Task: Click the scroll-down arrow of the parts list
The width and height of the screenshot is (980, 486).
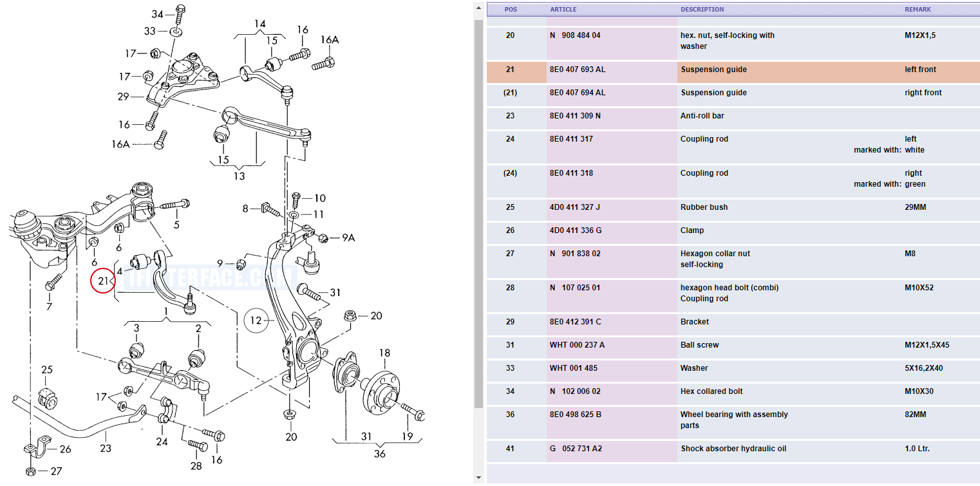Action: (478, 478)
